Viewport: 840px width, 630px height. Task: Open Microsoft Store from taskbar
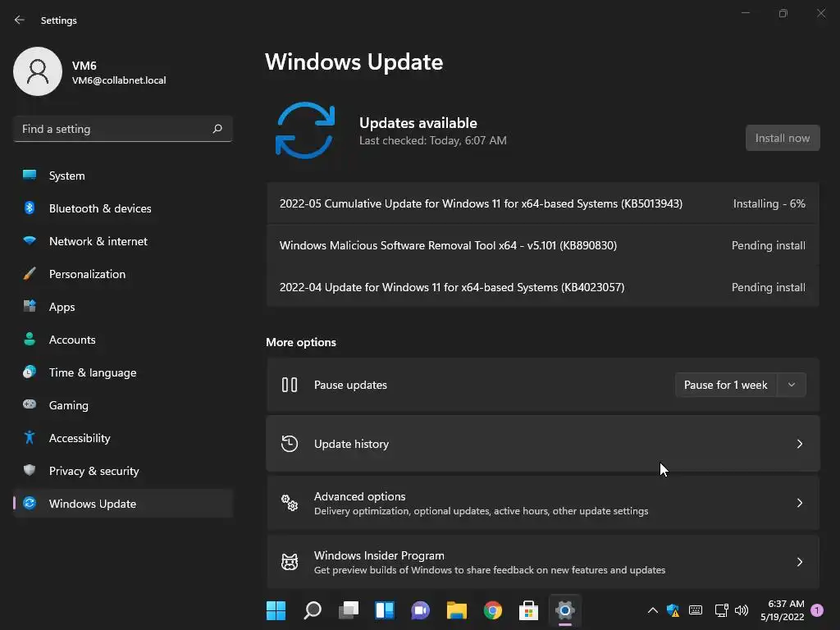click(529, 610)
